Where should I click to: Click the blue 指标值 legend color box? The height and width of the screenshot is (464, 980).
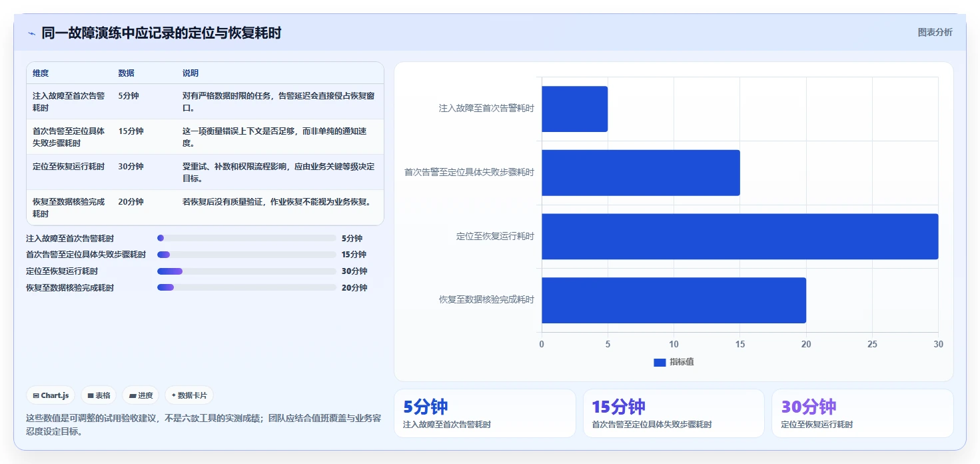click(660, 362)
